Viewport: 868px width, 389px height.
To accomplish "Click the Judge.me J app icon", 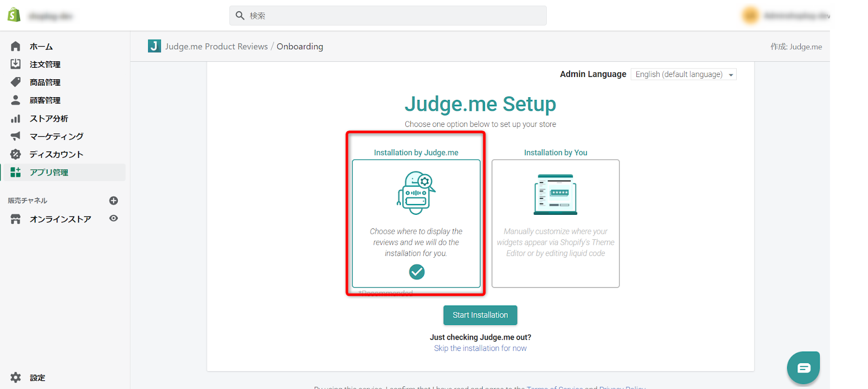I will click(154, 46).
